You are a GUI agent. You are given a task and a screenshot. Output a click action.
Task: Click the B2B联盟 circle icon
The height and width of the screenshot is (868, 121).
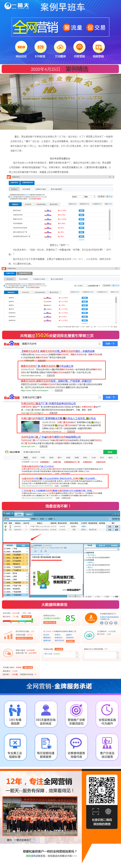(40, 47)
